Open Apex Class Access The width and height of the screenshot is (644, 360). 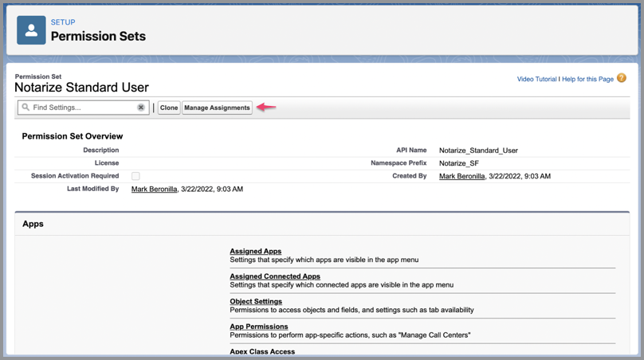tap(262, 351)
